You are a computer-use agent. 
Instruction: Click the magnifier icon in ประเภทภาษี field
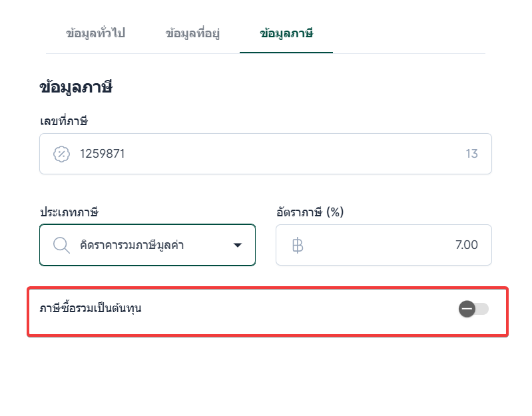click(61, 245)
